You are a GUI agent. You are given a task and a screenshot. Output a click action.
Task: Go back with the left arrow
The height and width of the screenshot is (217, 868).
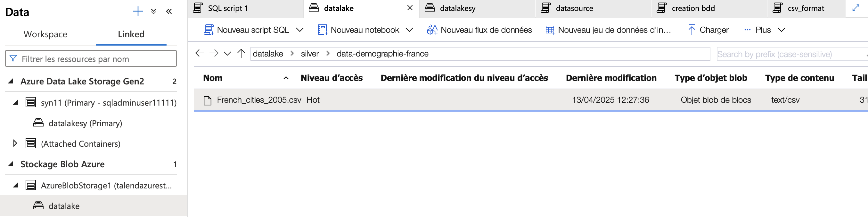[200, 53]
